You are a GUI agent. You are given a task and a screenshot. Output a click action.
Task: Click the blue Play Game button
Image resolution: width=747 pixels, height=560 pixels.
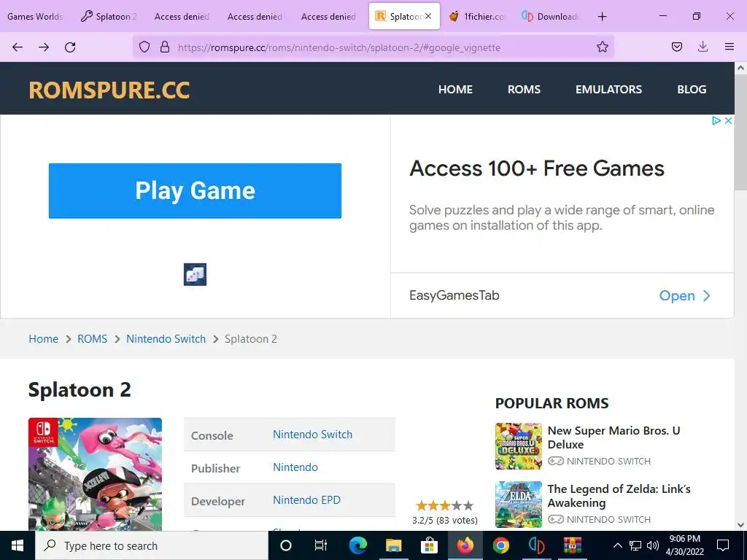[x=195, y=190]
